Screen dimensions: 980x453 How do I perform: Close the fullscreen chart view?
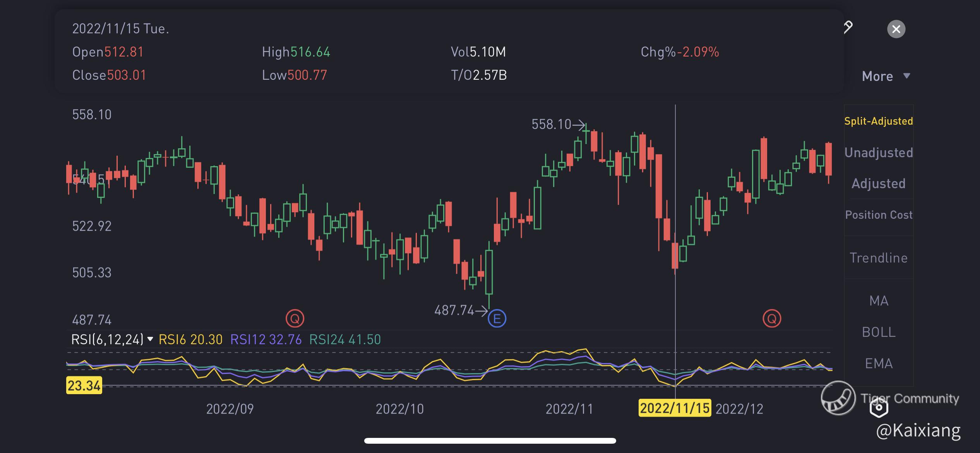click(896, 29)
